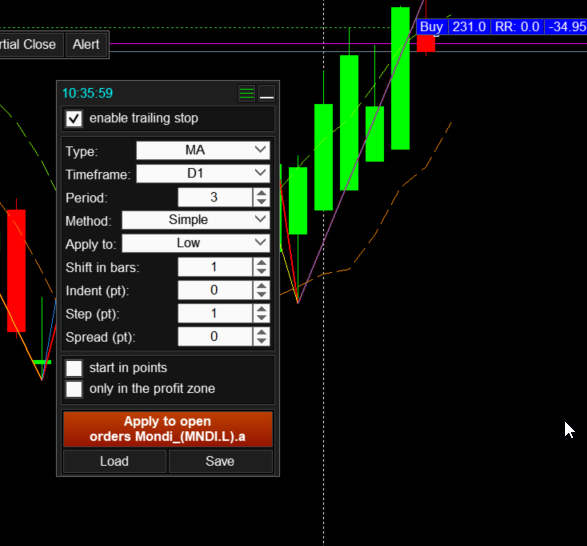Increase Indent (pt) value

point(261,286)
